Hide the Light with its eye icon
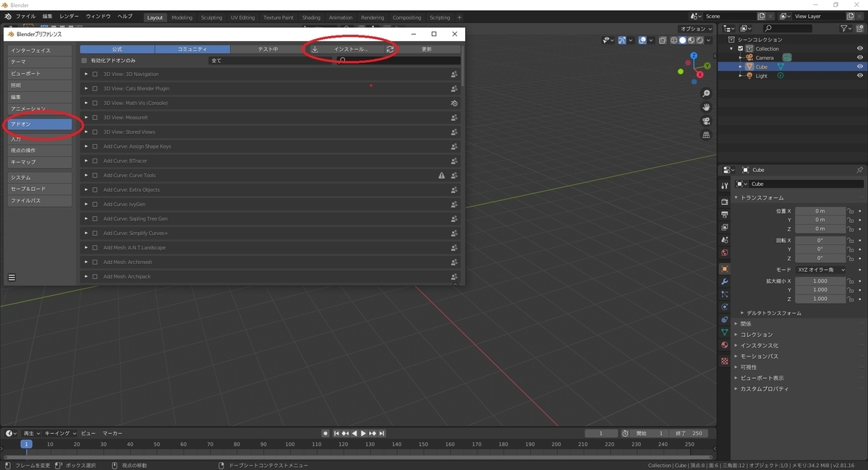Image resolution: width=868 pixels, height=470 pixels. click(x=860, y=75)
